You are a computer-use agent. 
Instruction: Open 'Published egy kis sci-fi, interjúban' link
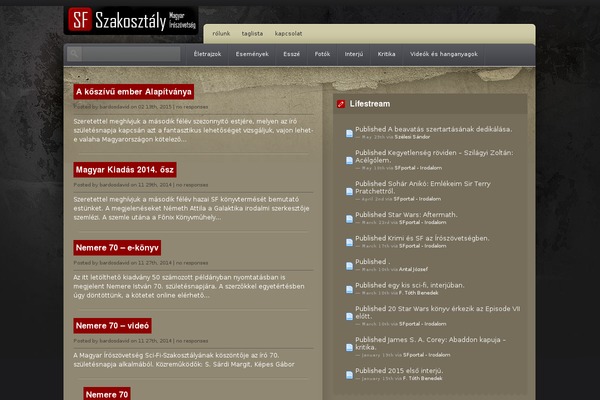409,285
